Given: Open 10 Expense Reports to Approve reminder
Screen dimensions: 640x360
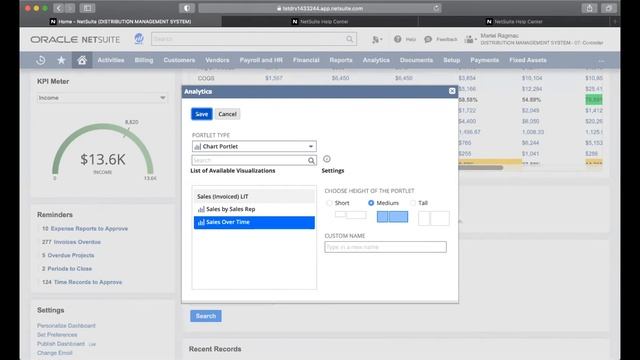Looking at the screenshot, I should point(85,229).
